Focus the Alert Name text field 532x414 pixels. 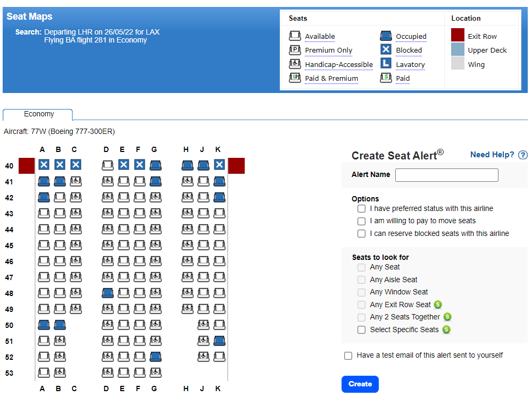[446, 175]
